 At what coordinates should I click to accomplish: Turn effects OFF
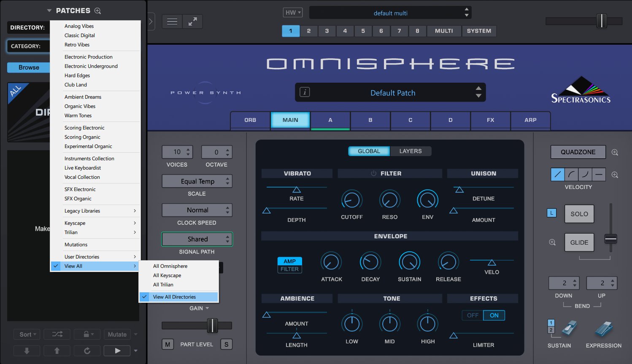tap(473, 315)
